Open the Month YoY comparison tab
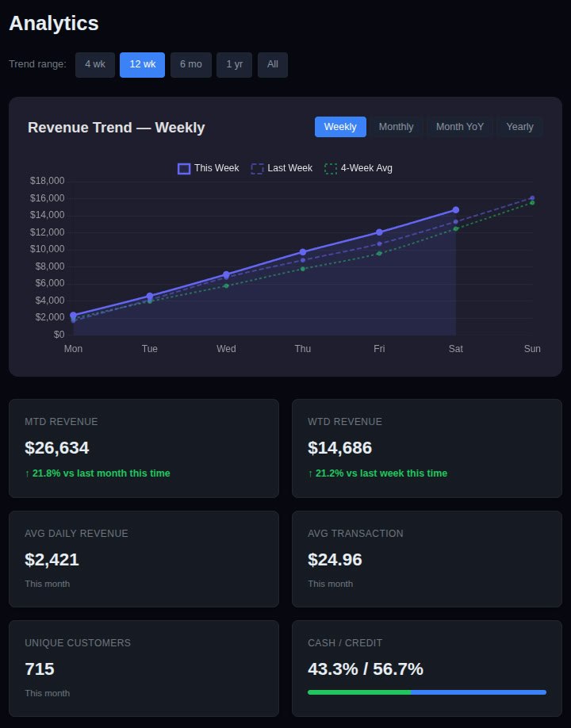Viewport: 571px width, 728px height. (460, 127)
